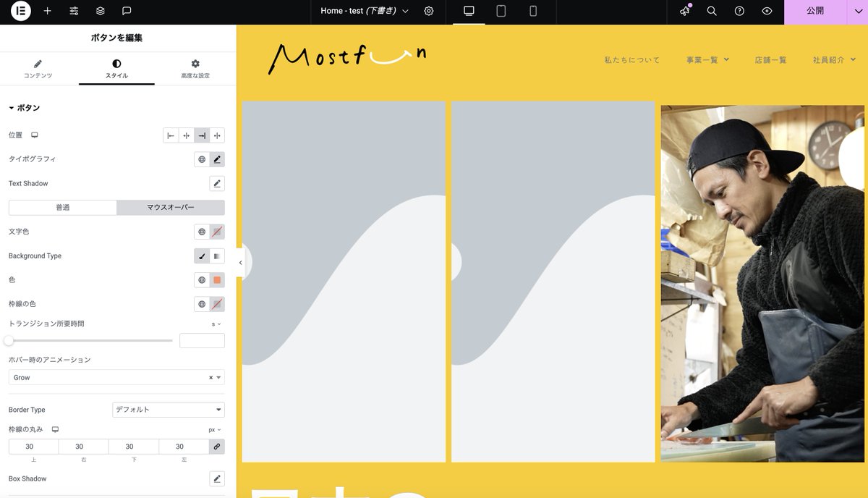Open the Home - test document dropdown
This screenshot has width=868, height=498.
(365, 12)
